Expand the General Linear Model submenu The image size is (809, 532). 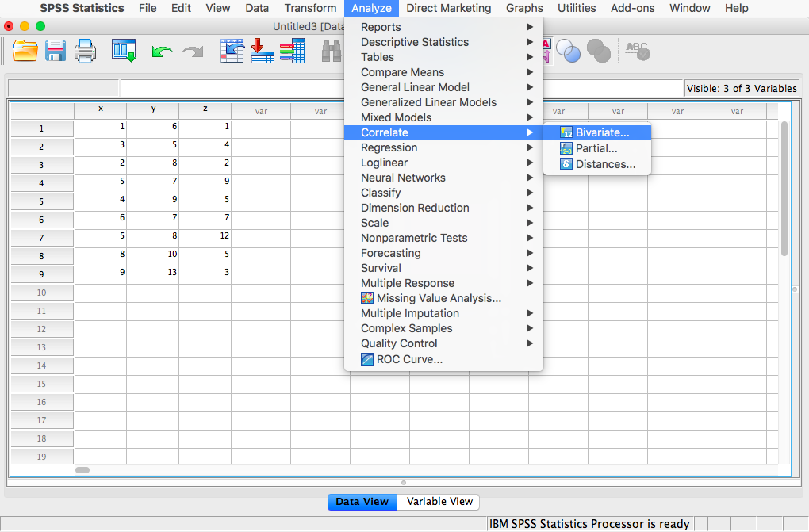pyautogui.click(x=443, y=87)
